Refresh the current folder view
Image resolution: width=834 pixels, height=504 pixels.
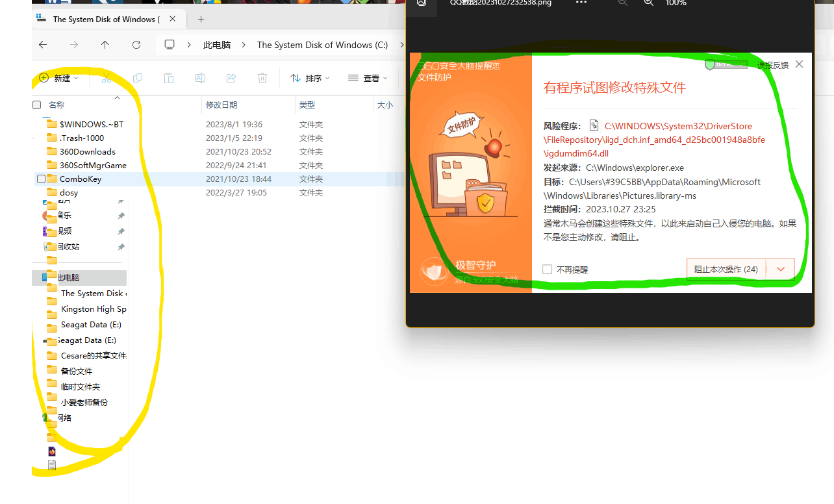click(x=136, y=45)
